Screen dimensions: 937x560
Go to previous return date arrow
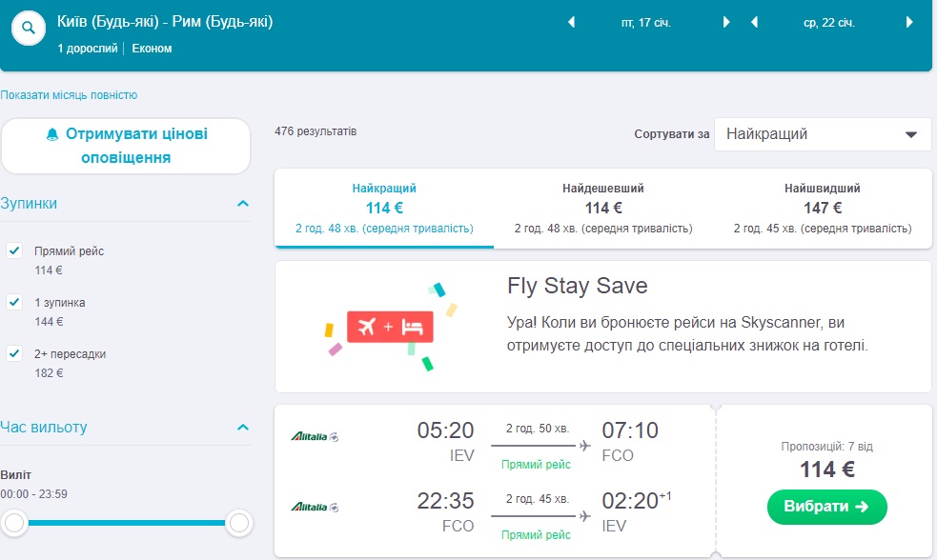click(754, 23)
